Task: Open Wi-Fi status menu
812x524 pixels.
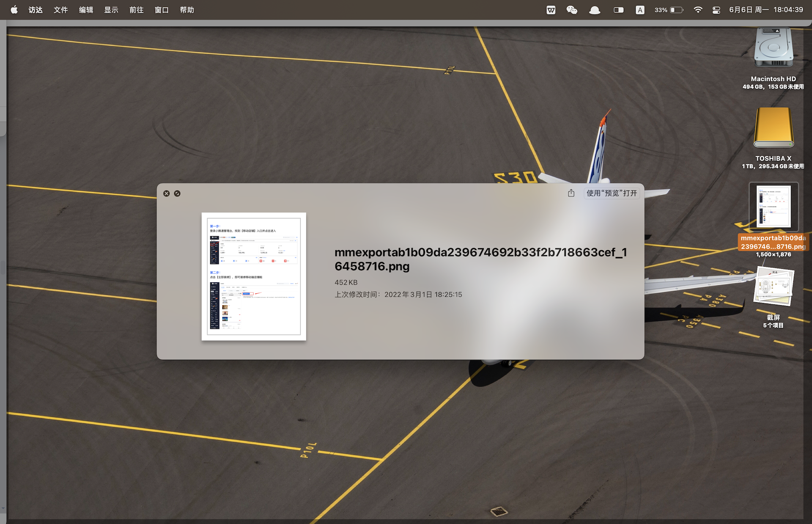Action: 698,10
